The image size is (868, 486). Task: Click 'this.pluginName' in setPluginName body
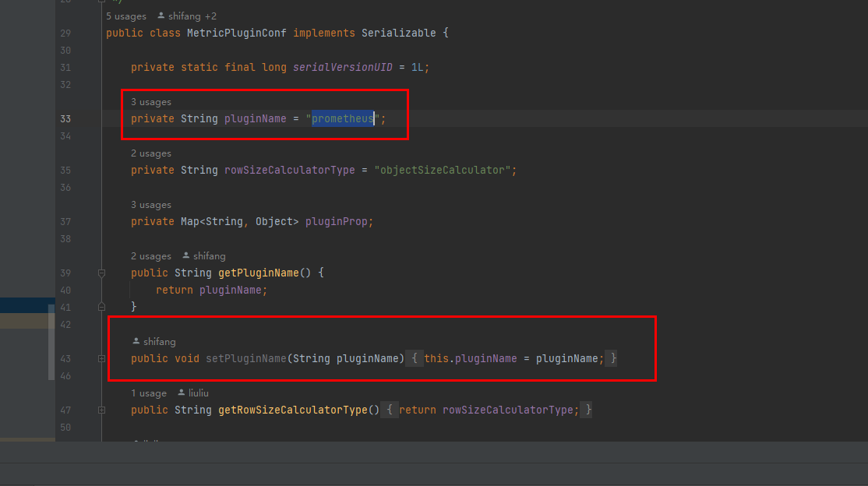click(x=471, y=359)
